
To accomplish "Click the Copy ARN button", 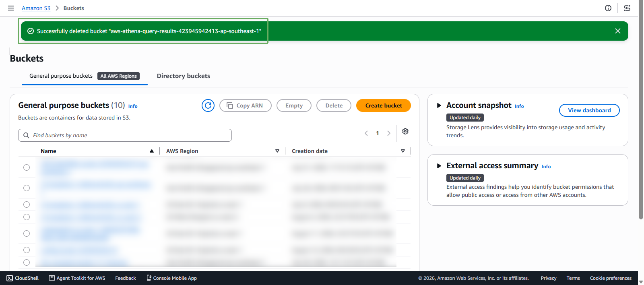I will coord(246,105).
